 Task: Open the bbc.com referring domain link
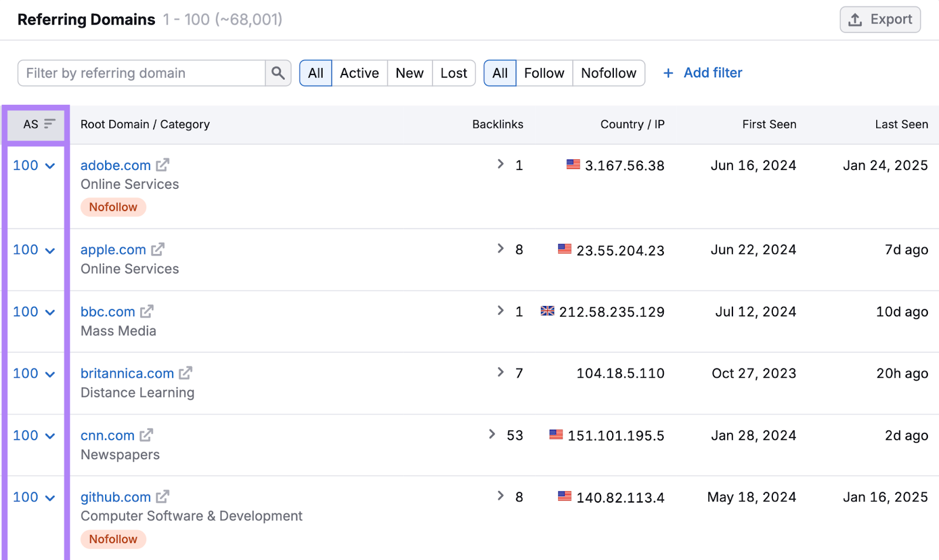(x=107, y=311)
